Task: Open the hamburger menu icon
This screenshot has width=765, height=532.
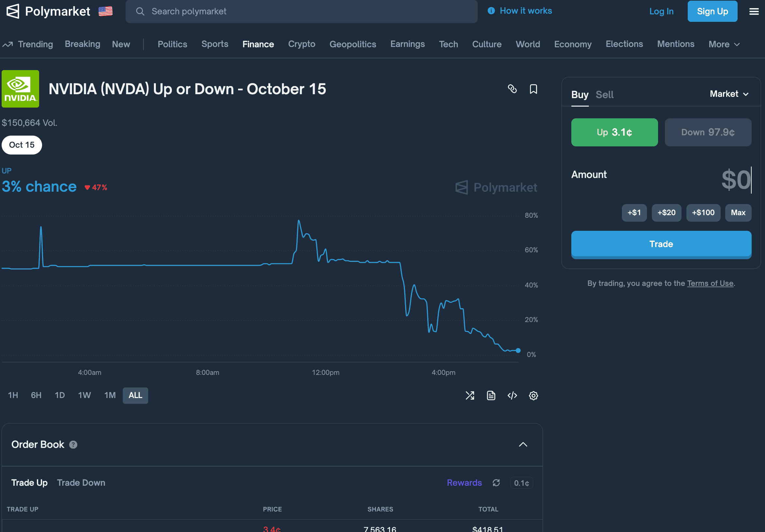Action: [x=754, y=12]
